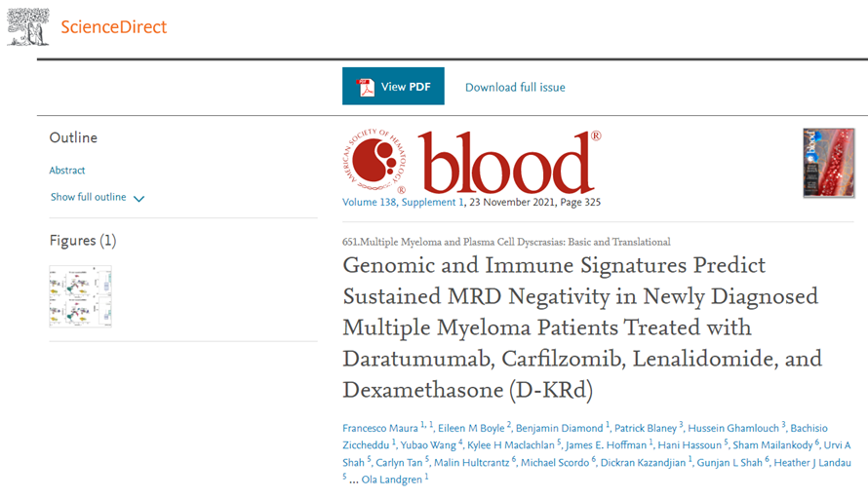
Task: Click the PDF icon in View PDF
Action: pyautogui.click(x=366, y=87)
